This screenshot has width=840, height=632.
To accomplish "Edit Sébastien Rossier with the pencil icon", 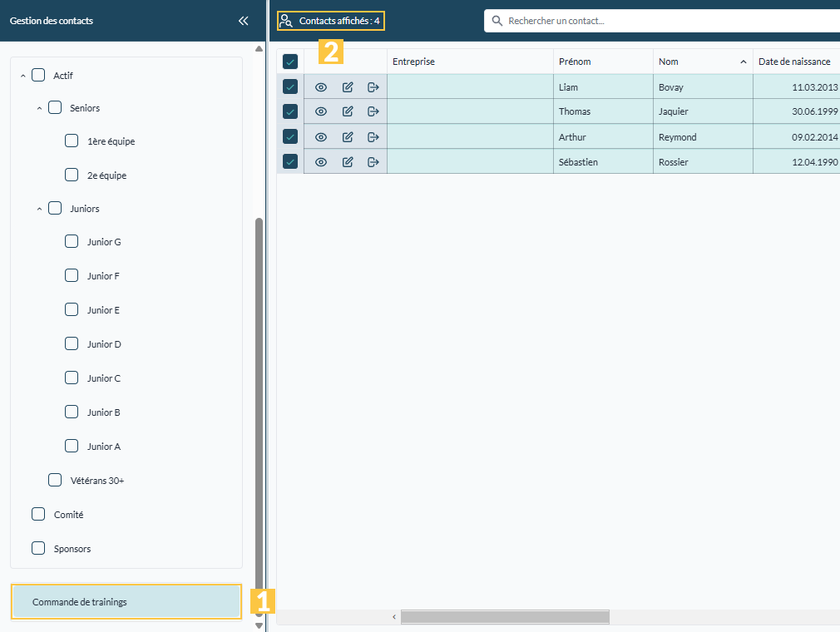I will tap(348, 162).
